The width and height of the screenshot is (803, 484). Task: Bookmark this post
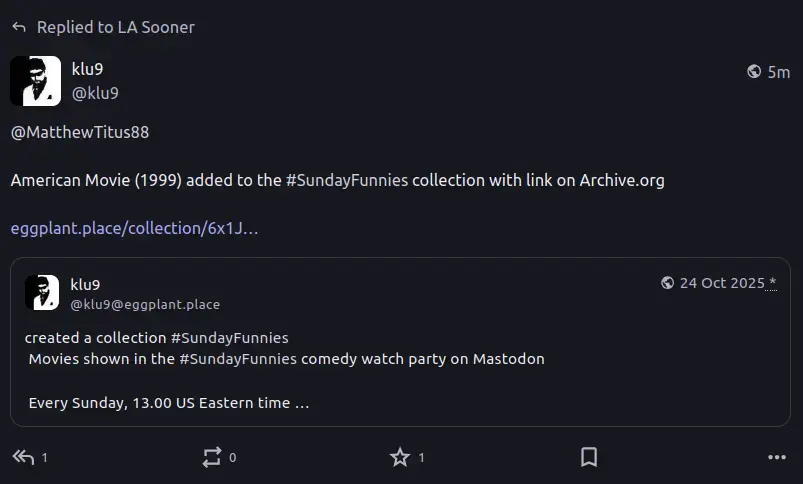tap(589, 457)
